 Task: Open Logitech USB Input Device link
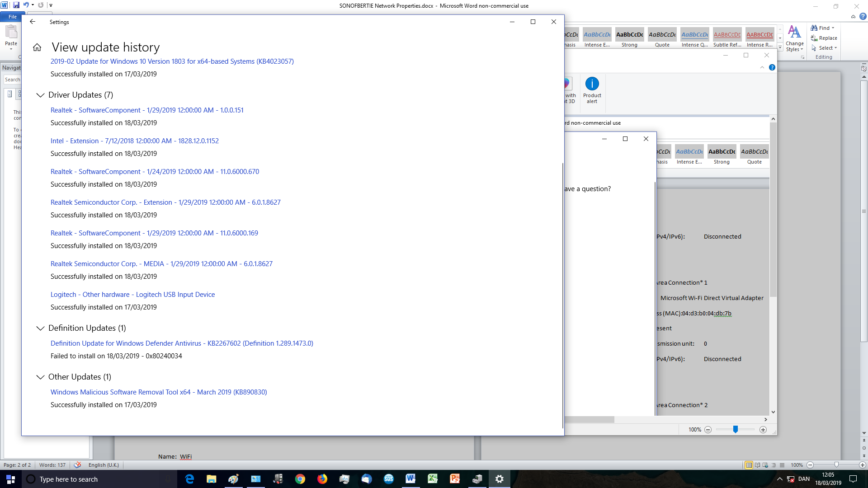coord(133,295)
